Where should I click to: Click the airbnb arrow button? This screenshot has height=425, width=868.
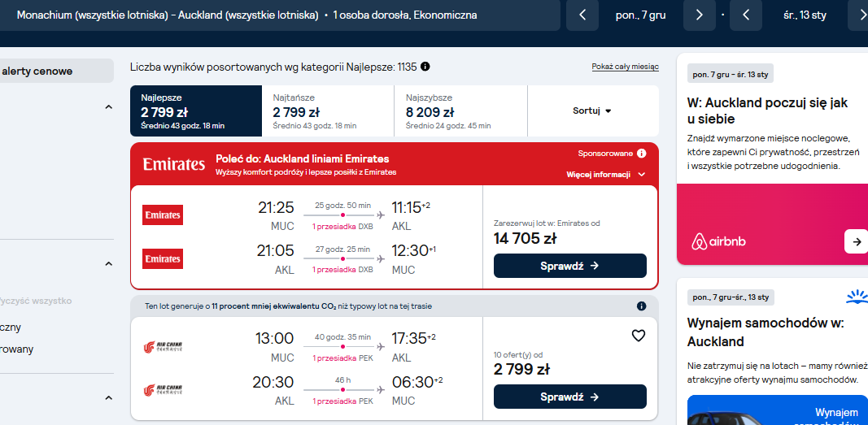click(857, 241)
